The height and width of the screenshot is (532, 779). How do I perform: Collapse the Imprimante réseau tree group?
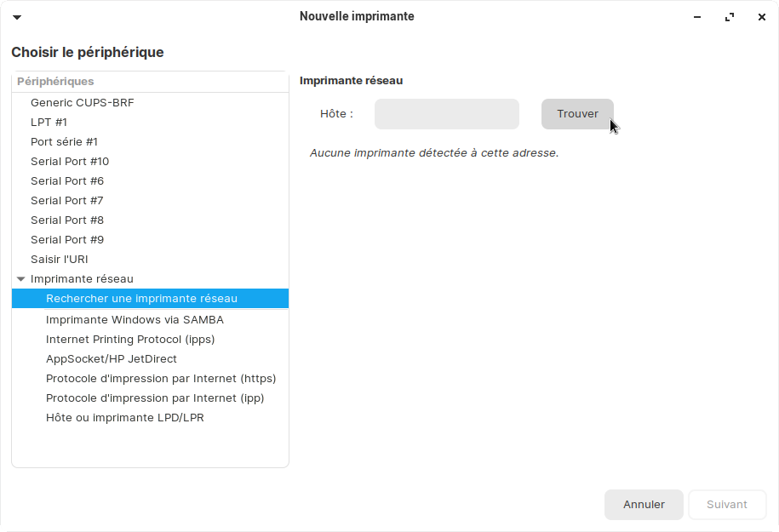21,279
